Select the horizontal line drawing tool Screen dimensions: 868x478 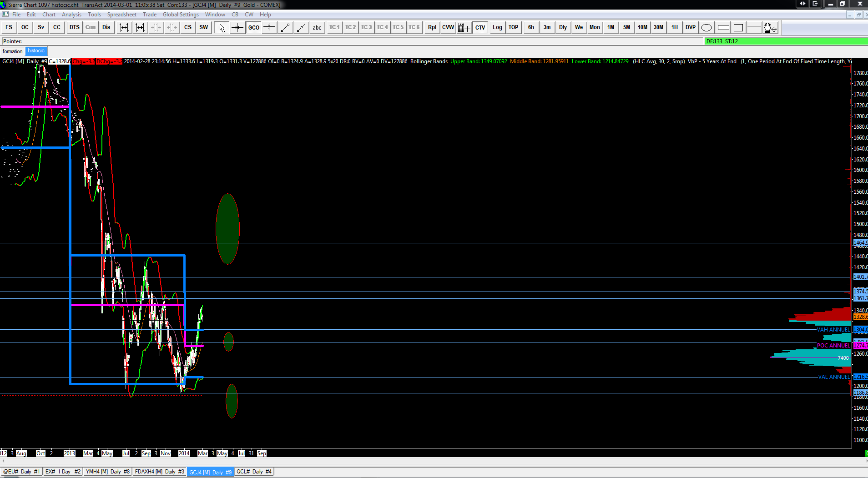pyautogui.click(x=754, y=27)
